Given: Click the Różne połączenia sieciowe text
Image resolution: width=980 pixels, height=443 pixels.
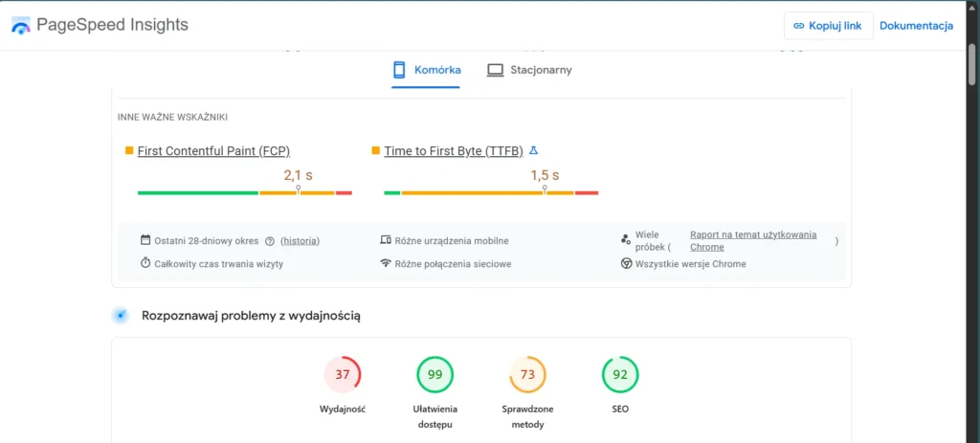Looking at the screenshot, I should click(x=453, y=264).
